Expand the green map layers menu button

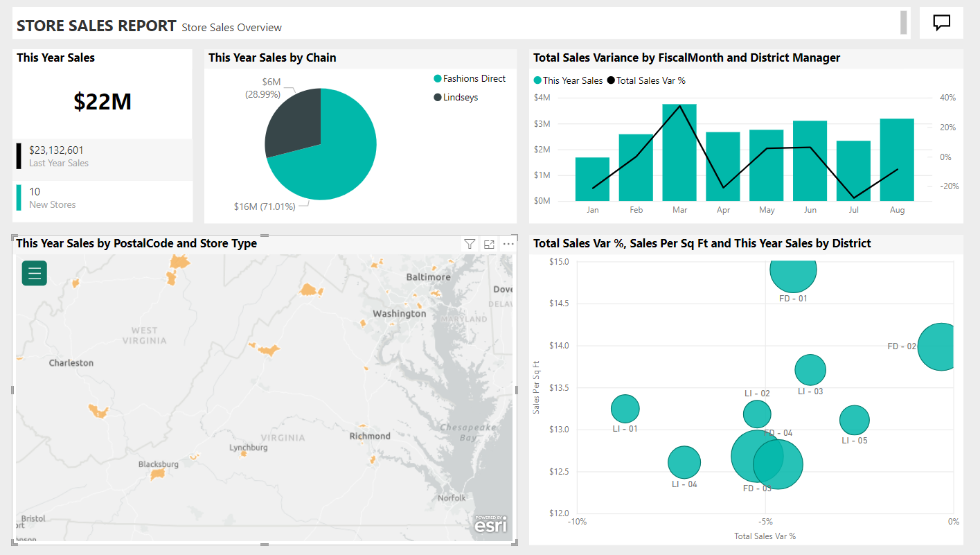click(35, 273)
